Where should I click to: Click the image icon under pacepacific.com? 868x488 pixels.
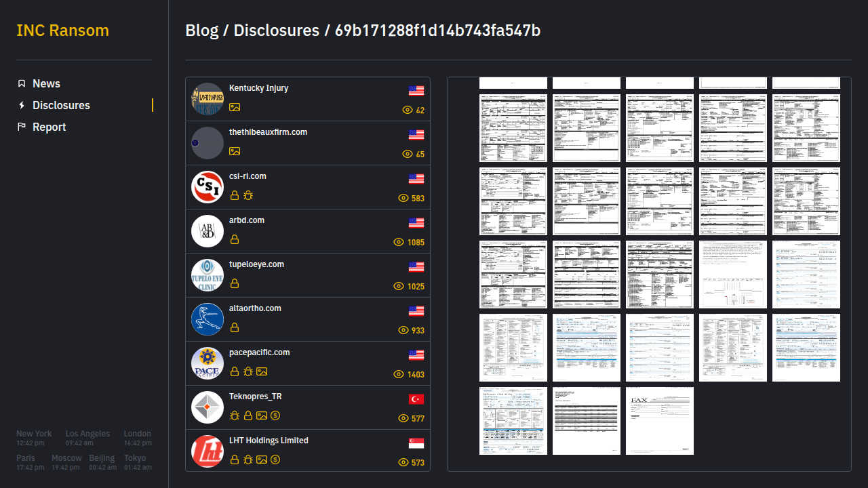click(262, 371)
